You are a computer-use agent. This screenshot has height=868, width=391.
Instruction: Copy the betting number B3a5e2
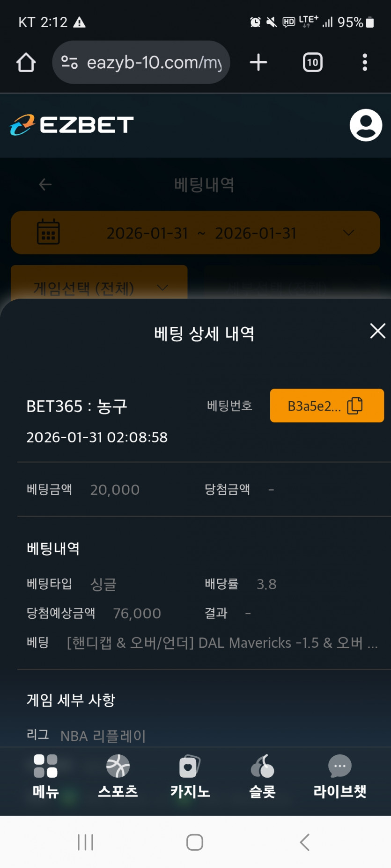pos(327,405)
